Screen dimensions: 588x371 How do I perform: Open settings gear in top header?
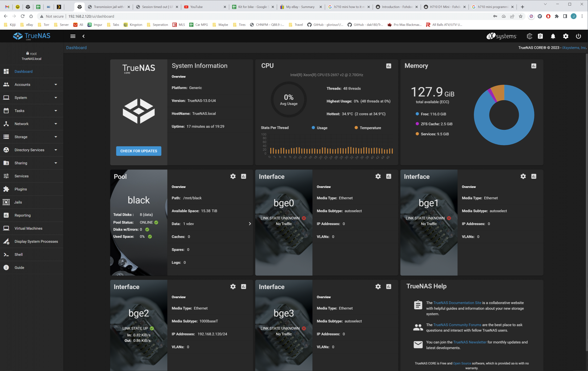click(565, 36)
